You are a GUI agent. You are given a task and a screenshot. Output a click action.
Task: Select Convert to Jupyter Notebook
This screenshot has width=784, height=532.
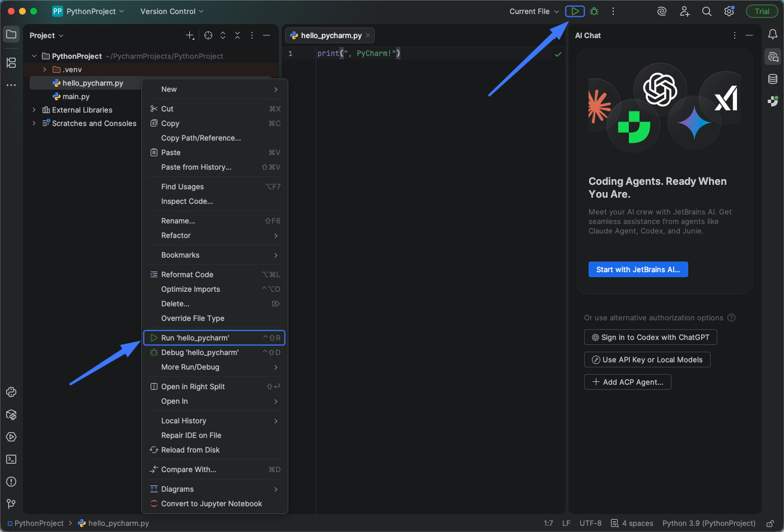214,503
